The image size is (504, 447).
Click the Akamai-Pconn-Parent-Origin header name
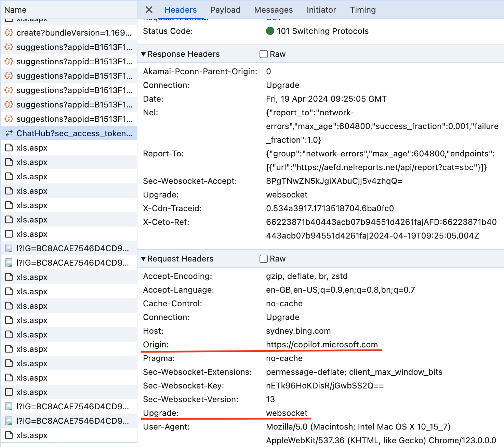[x=200, y=72]
